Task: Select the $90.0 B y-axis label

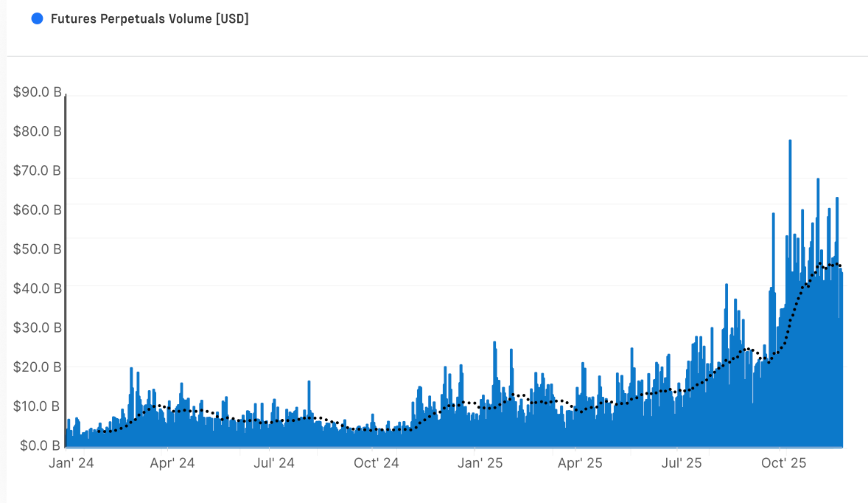Action: point(37,92)
